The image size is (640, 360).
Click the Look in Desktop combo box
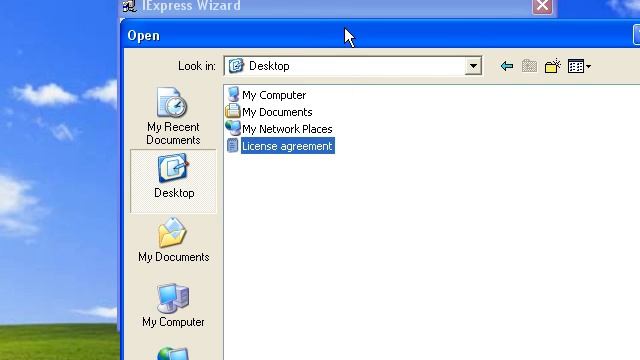pos(353,66)
